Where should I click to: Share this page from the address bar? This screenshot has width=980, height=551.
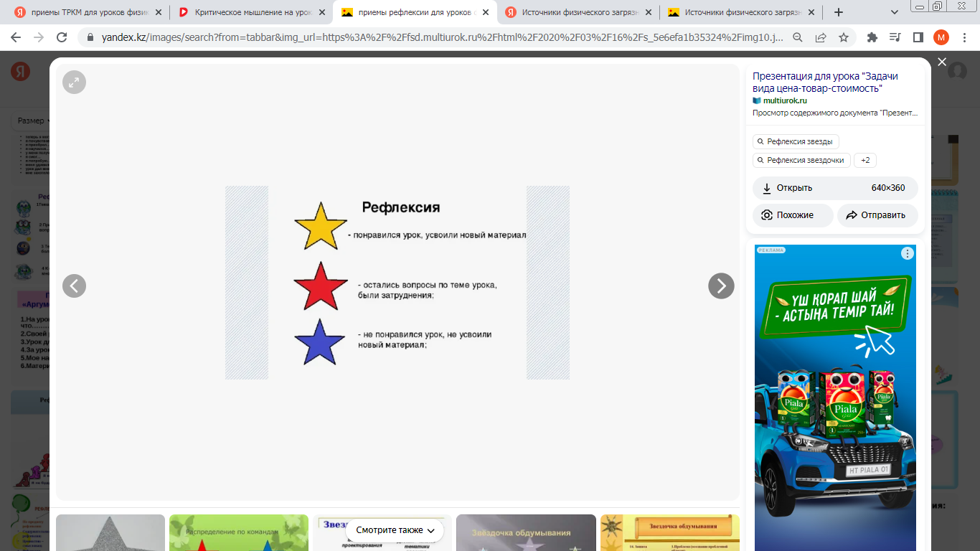tap(821, 37)
